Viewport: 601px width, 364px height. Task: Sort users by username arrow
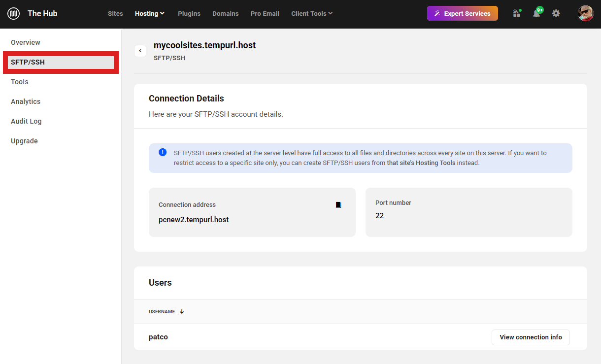tap(182, 312)
